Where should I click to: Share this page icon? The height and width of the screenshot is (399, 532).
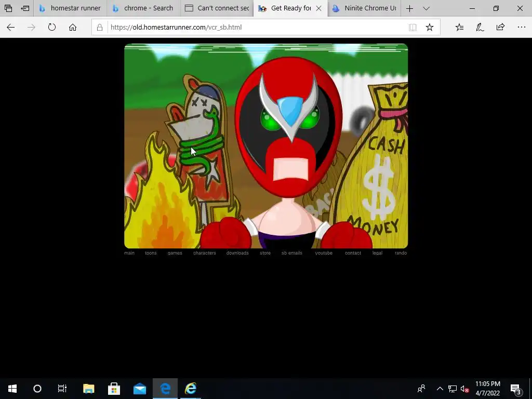pyautogui.click(x=500, y=27)
